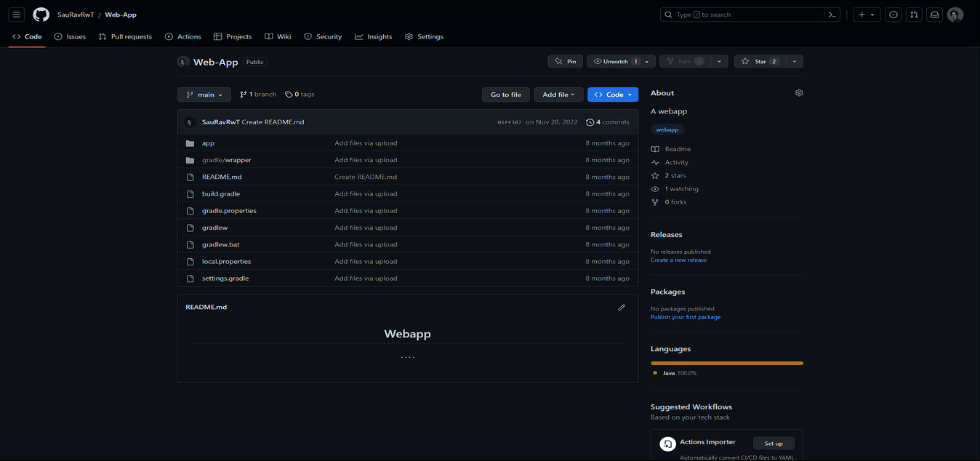Switch to the Actions tab
Image resolution: width=980 pixels, height=461 pixels.
tap(183, 36)
